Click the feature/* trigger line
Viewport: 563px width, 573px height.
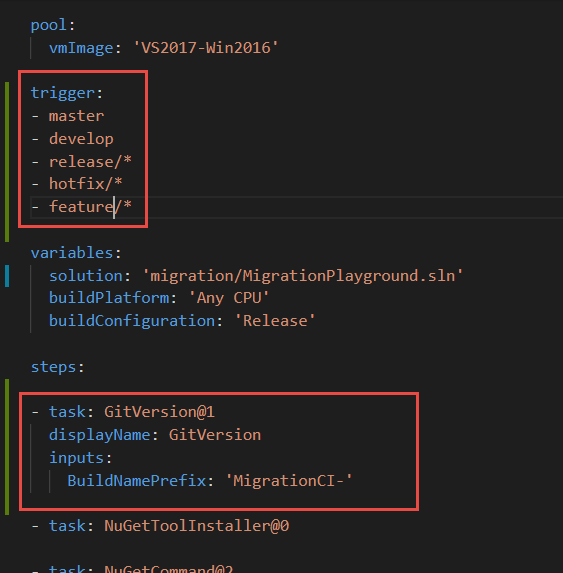[x=90, y=207]
